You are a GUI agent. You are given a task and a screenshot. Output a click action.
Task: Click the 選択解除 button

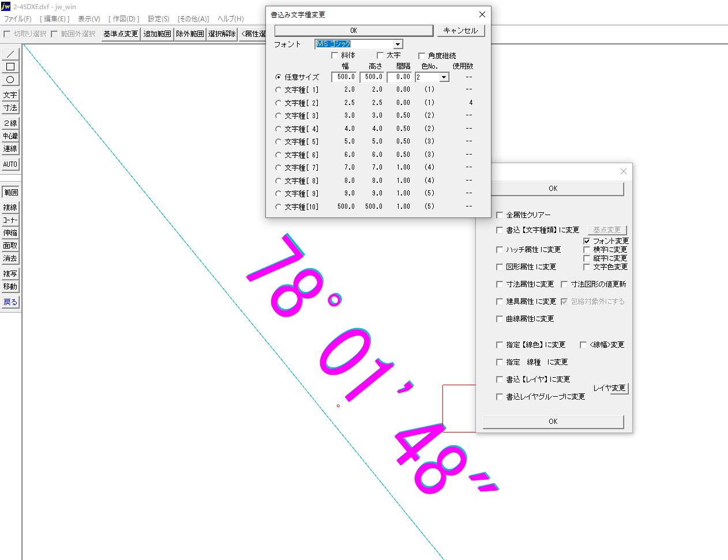click(x=222, y=34)
